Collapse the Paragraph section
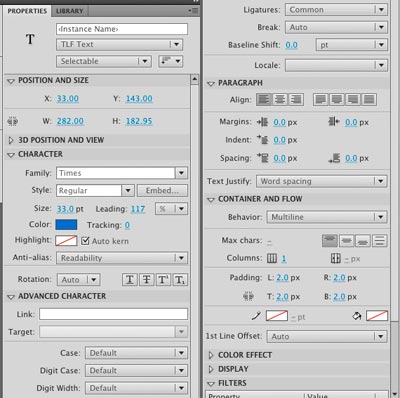The image size is (400, 398). (x=211, y=83)
